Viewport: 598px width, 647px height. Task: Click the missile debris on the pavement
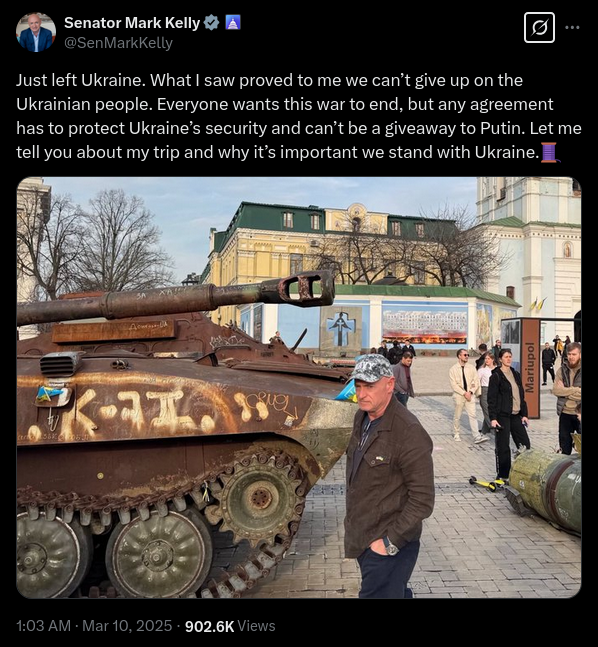[546, 487]
